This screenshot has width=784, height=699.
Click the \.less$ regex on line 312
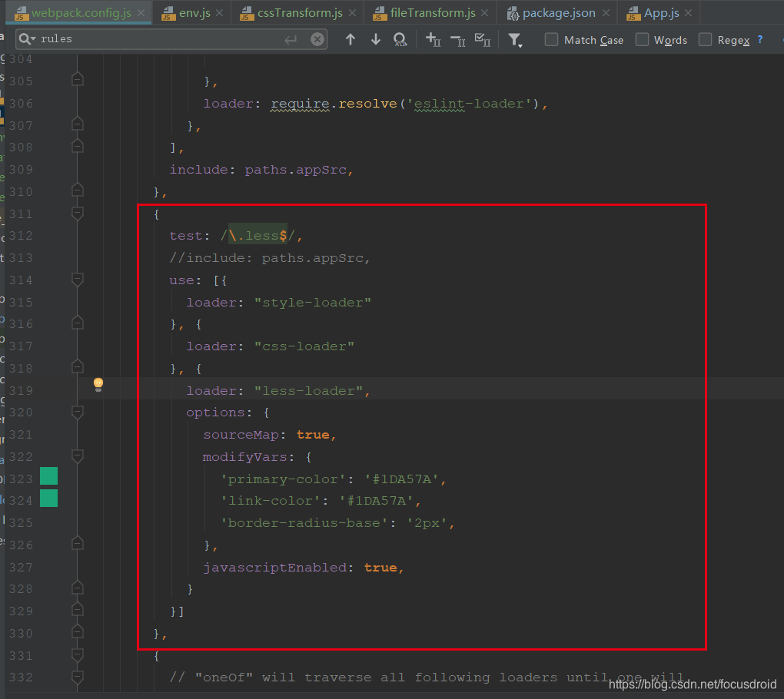click(x=258, y=236)
